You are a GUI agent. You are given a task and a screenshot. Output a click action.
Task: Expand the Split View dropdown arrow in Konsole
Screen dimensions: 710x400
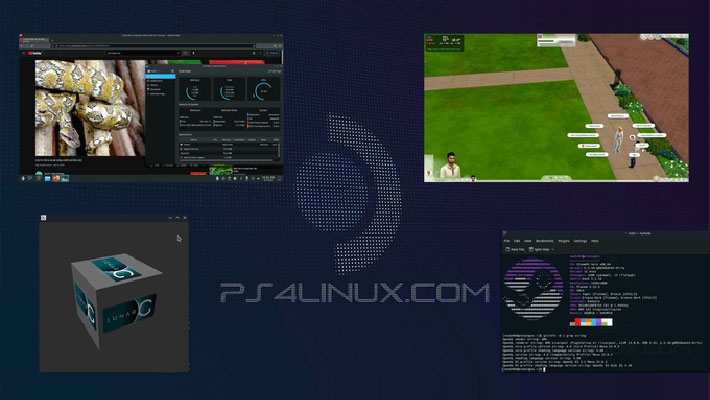(x=553, y=250)
